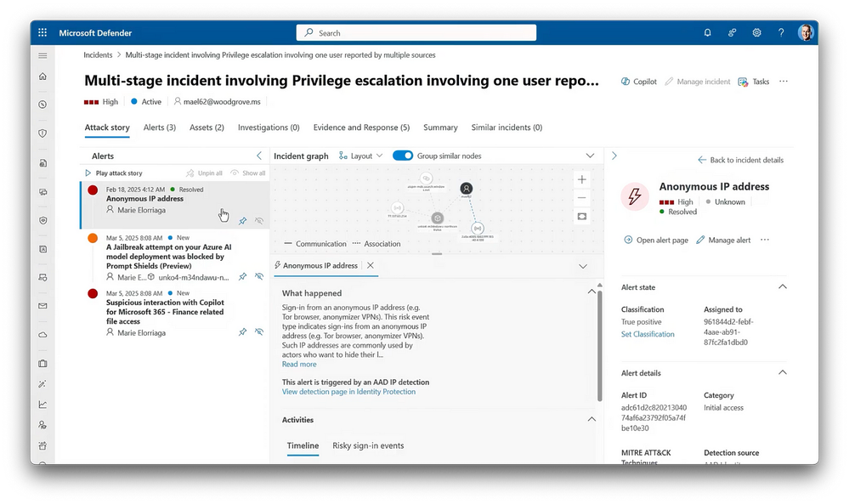849x504 pixels.
Task: Switch to the Assets (2) tab
Action: 207,127
